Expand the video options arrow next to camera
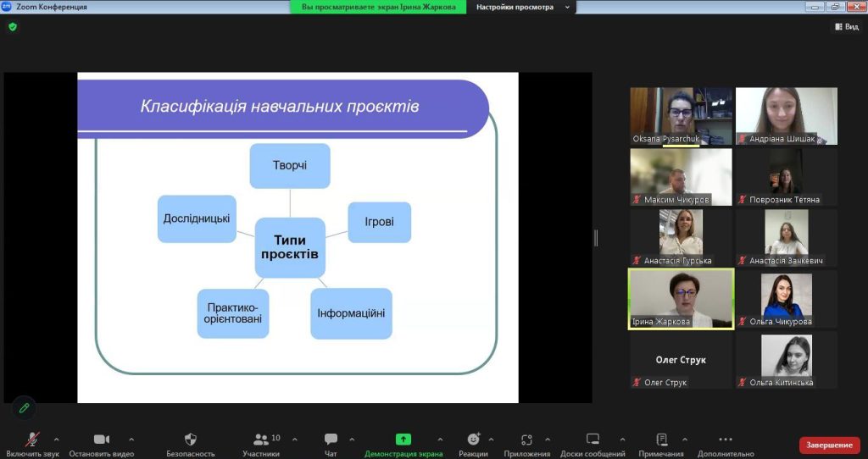The width and height of the screenshot is (868, 459). tap(131, 440)
